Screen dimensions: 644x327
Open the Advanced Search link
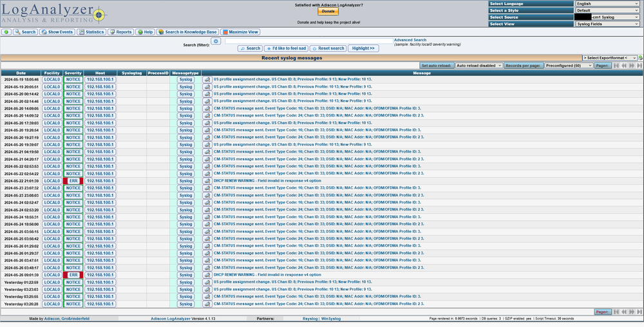(410, 40)
